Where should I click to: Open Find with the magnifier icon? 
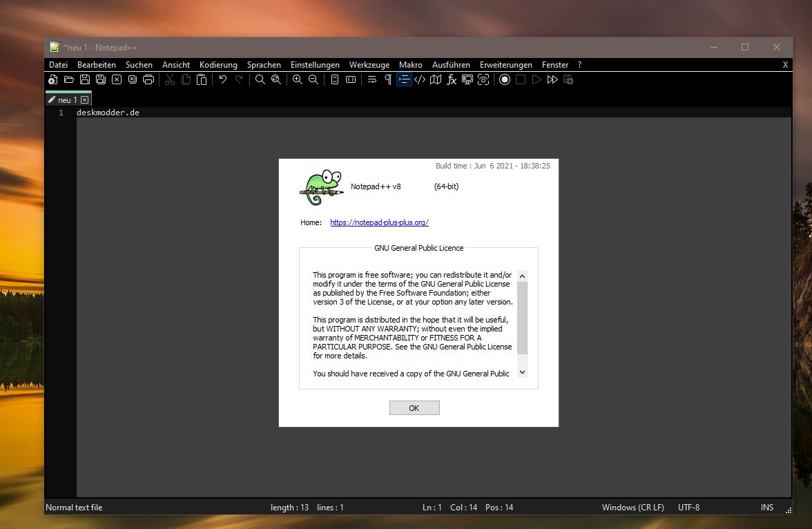(x=260, y=79)
